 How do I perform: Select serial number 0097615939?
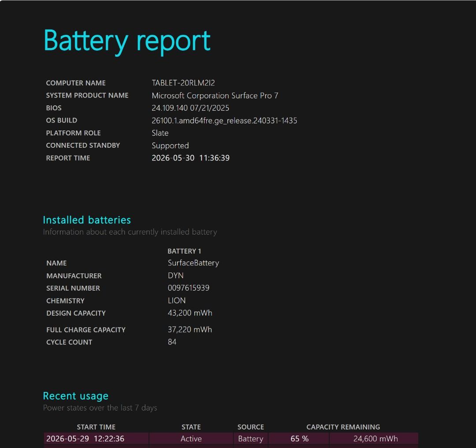189,288
